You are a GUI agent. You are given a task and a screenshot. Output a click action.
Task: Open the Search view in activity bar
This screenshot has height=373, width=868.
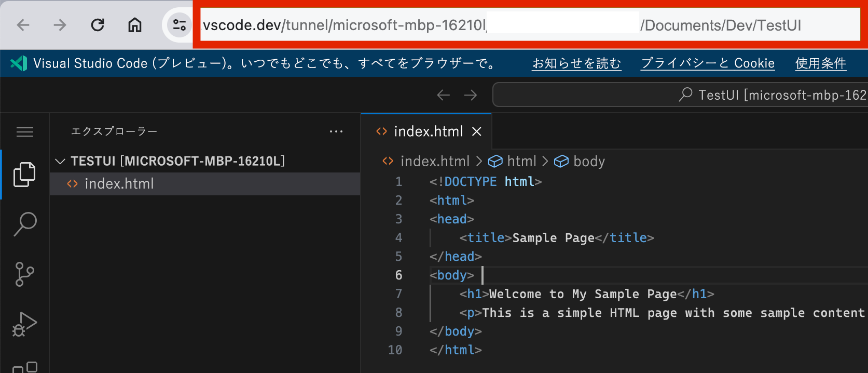coord(24,224)
